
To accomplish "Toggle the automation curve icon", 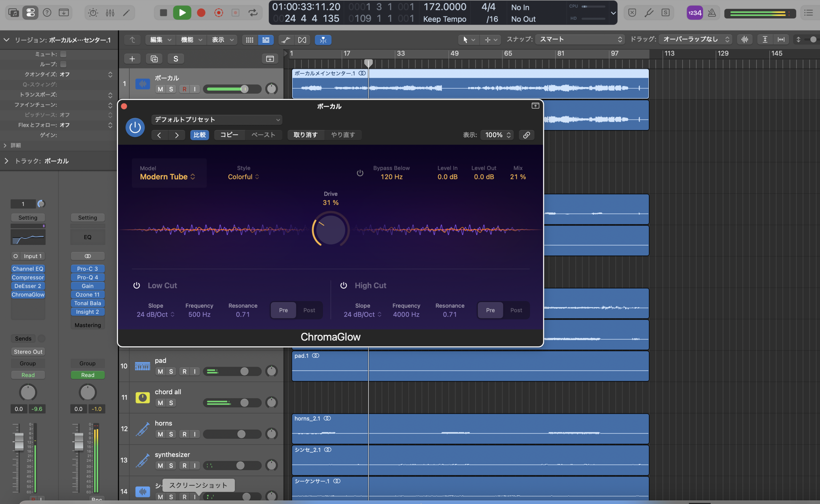I will 286,40.
